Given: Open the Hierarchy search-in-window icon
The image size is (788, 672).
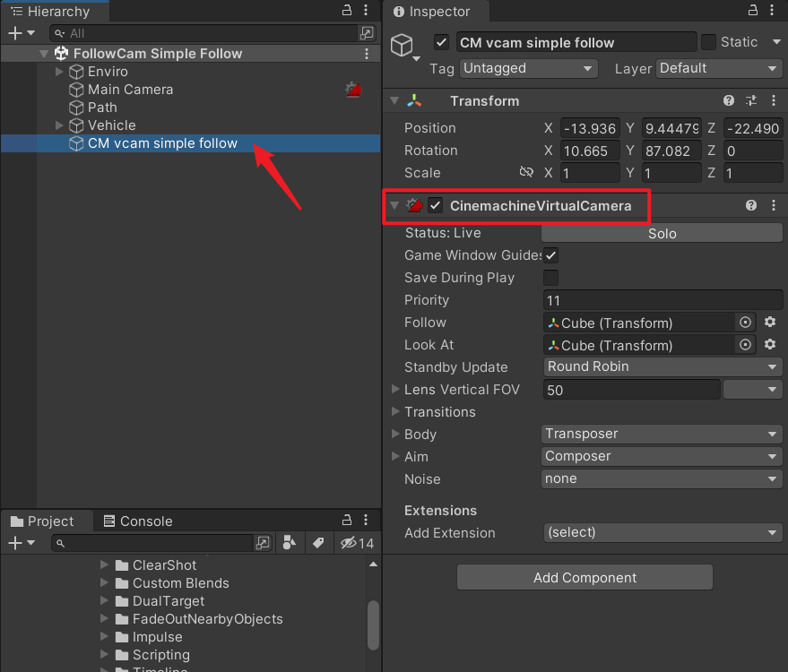Looking at the screenshot, I should pyautogui.click(x=367, y=33).
